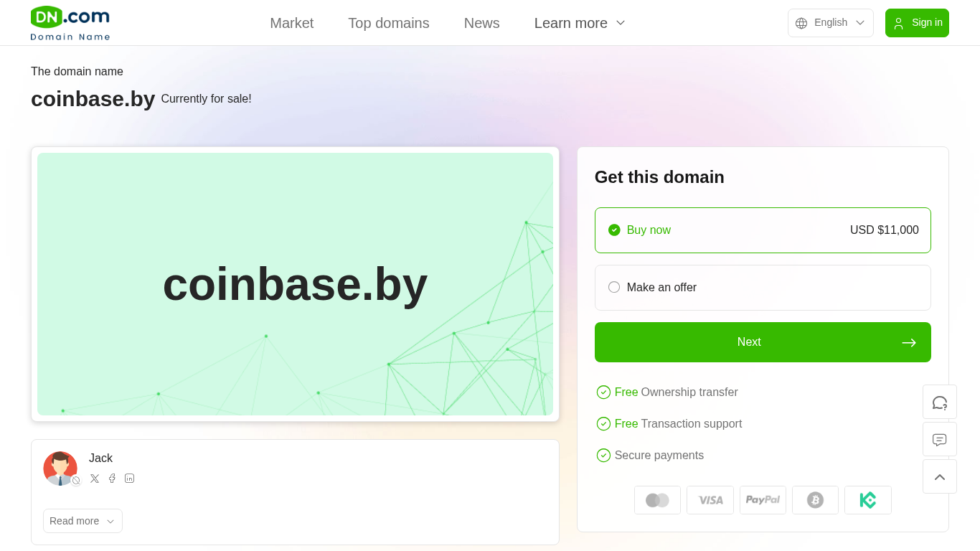Open the English language dropdown
This screenshot has width=980, height=551.
pyautogui.click(x=830, y=23)
